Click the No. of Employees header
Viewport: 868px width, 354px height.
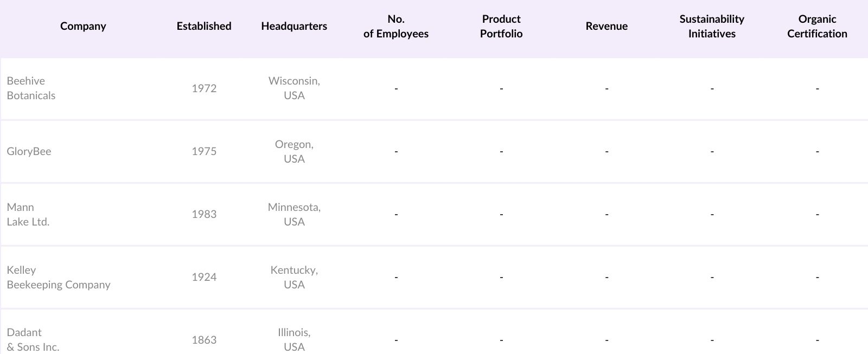pyautogui.click(x=396, y=26)
